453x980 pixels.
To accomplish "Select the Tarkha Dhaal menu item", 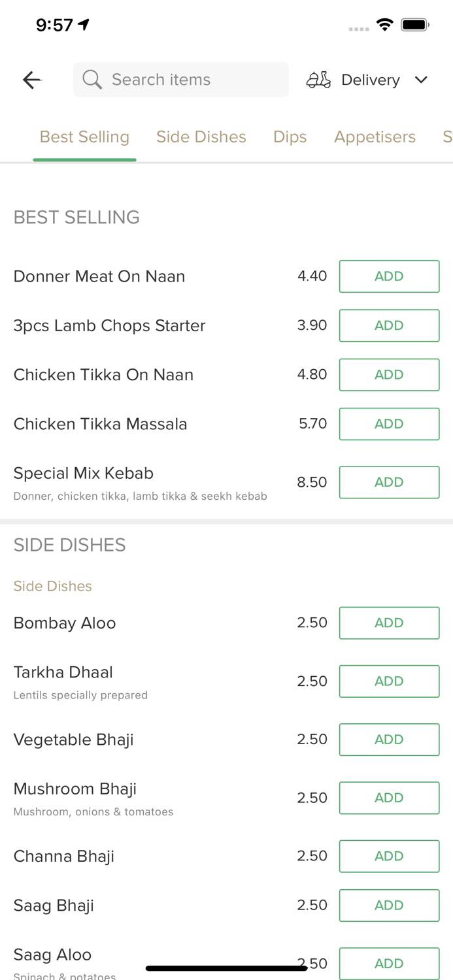I will [63, 672].
